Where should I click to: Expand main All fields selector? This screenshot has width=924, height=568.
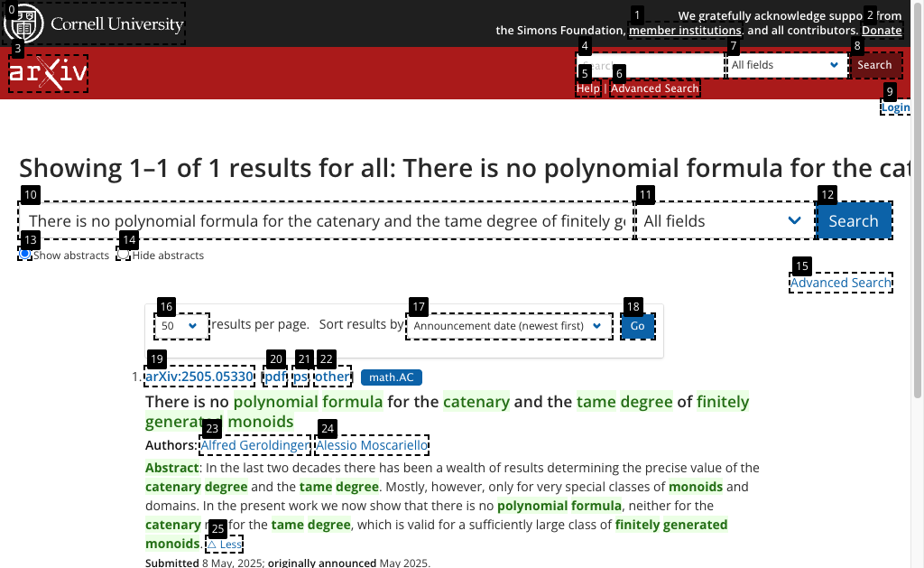pyautogui.click(x=725, y=220)
